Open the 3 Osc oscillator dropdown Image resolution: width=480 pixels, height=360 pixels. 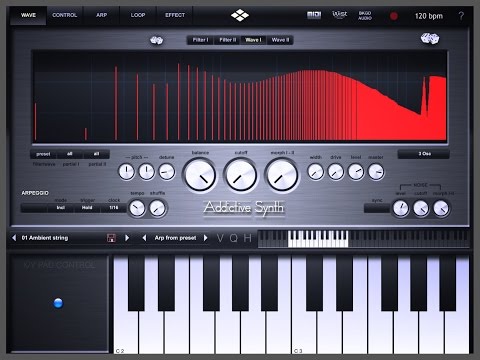(424, 154)
